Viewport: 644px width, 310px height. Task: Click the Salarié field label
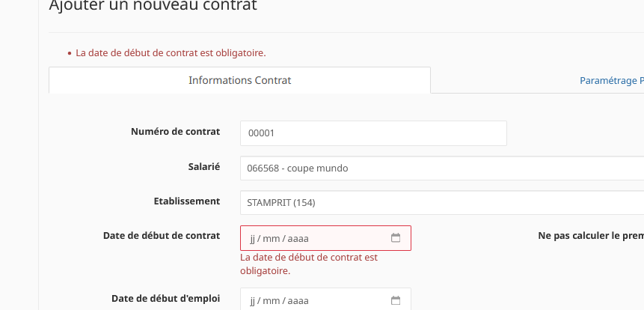(204, 166)
